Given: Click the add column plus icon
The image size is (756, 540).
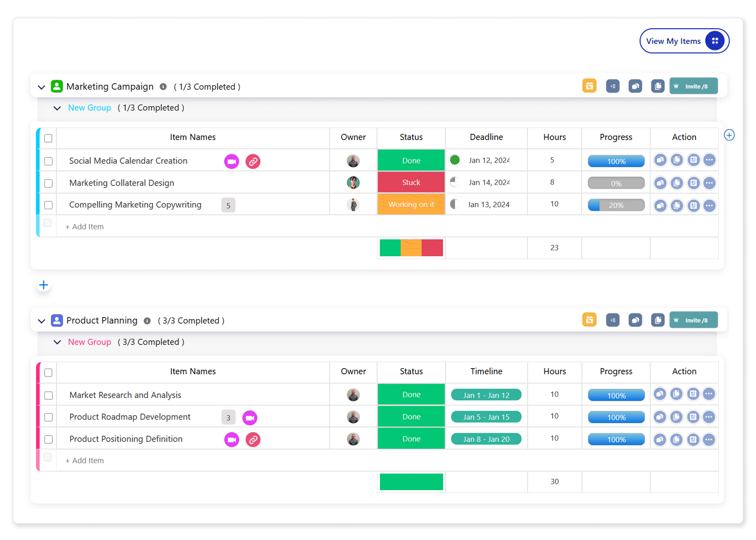Looking at the screenshot, I should [x=729, y=135].
